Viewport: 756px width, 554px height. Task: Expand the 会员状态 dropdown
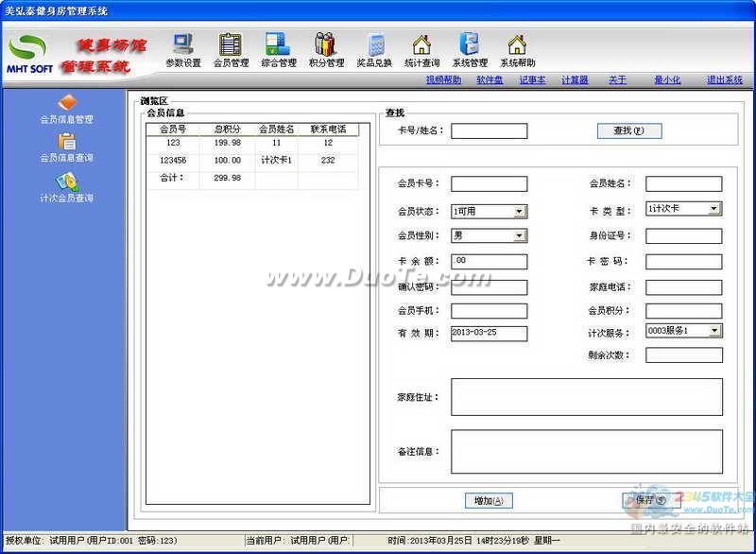tap(520, 211)
